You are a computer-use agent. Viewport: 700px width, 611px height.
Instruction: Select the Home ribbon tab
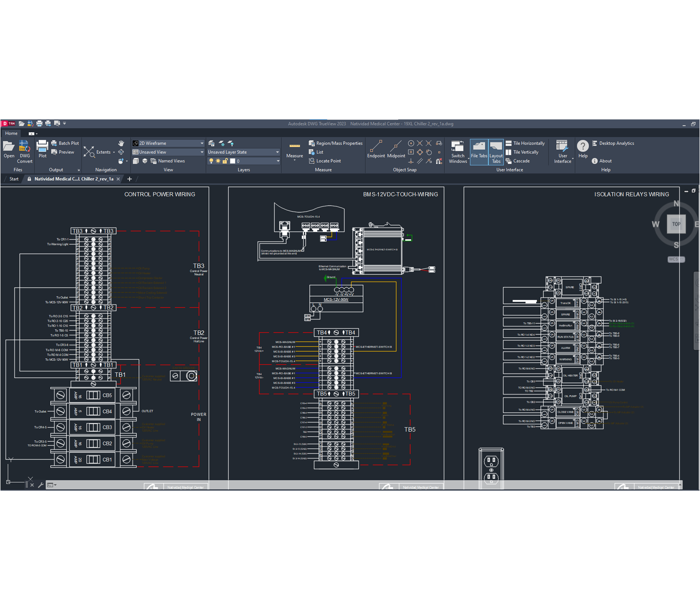(11, 133)
